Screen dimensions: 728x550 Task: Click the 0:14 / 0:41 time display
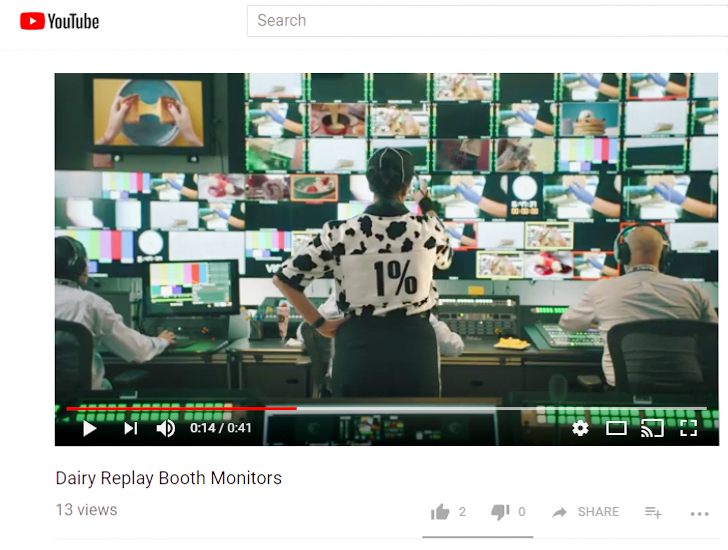coord(221,428)
